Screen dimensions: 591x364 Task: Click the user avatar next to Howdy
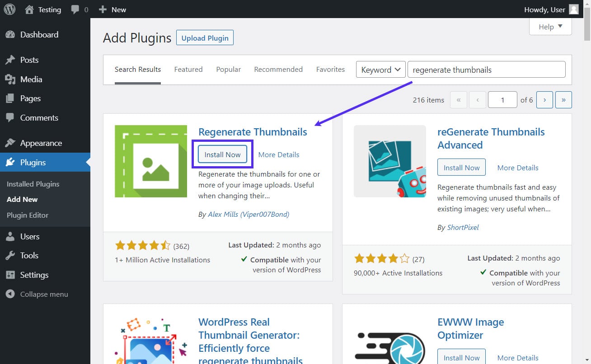point(573,9)
